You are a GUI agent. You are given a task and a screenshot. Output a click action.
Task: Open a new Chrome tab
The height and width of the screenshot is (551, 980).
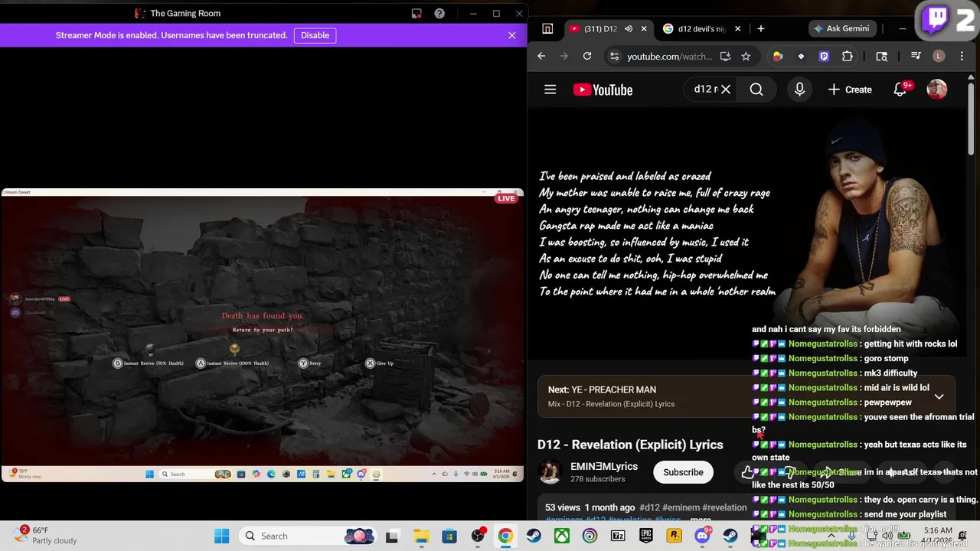point(760,28)
